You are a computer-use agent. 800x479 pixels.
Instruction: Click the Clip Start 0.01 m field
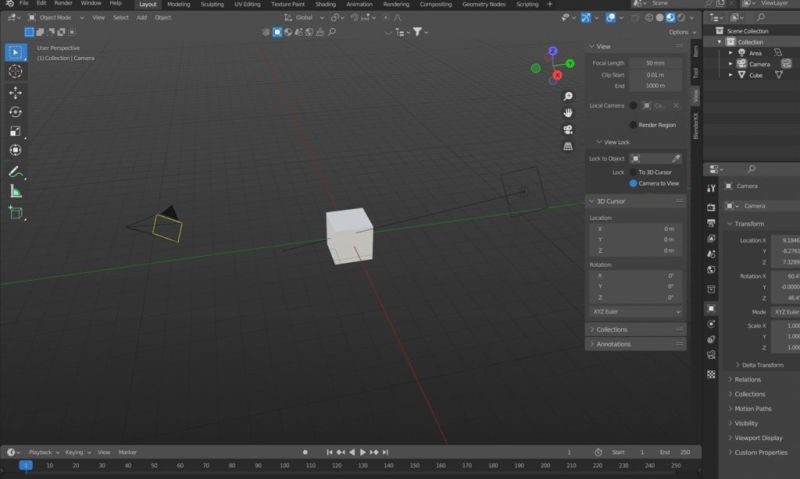pos(656,74)
